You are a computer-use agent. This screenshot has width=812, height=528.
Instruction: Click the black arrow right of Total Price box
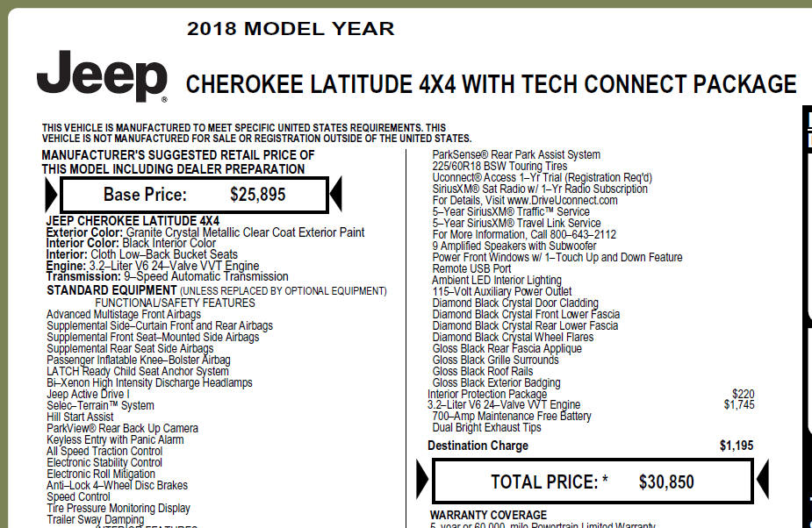(763, 480)
